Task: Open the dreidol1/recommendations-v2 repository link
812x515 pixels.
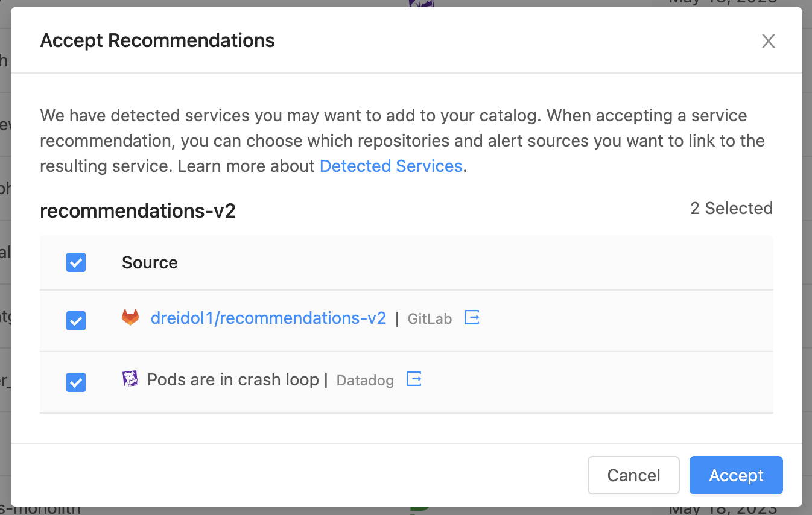Action: pyautogui.click(x=268, y=318)
